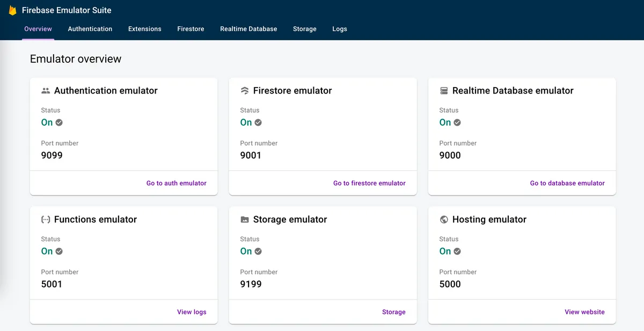This screenshot has width=644, height=331.
Task: Click the Emulator overview heading
Action: [x=76, y=59]
